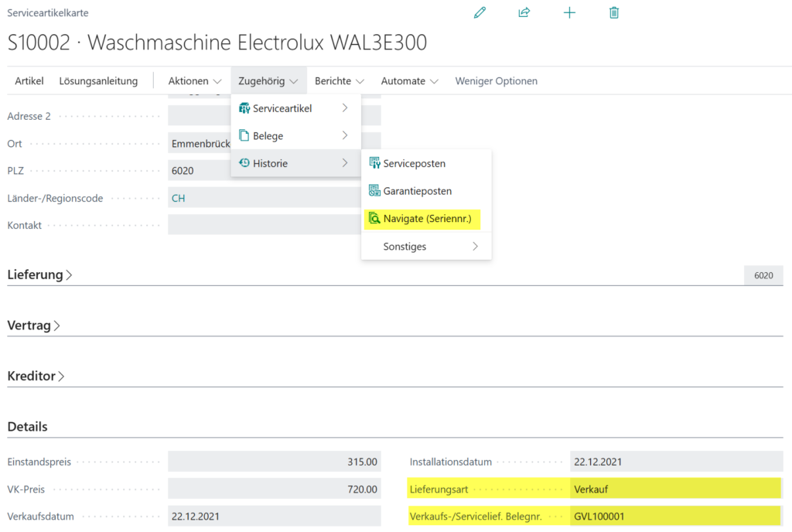Select Serviceposten from the Historie submenu
The height and width of the screenshot is (532, 792).
[x=426, y=163]
